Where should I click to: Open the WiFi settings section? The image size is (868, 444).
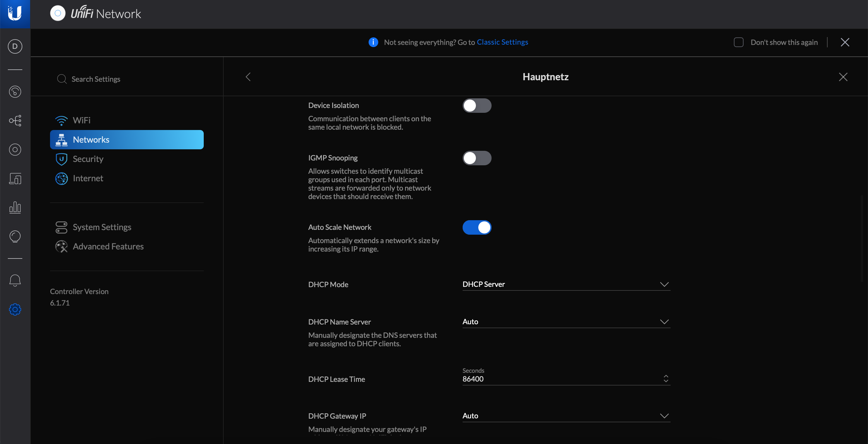[127, 120]
